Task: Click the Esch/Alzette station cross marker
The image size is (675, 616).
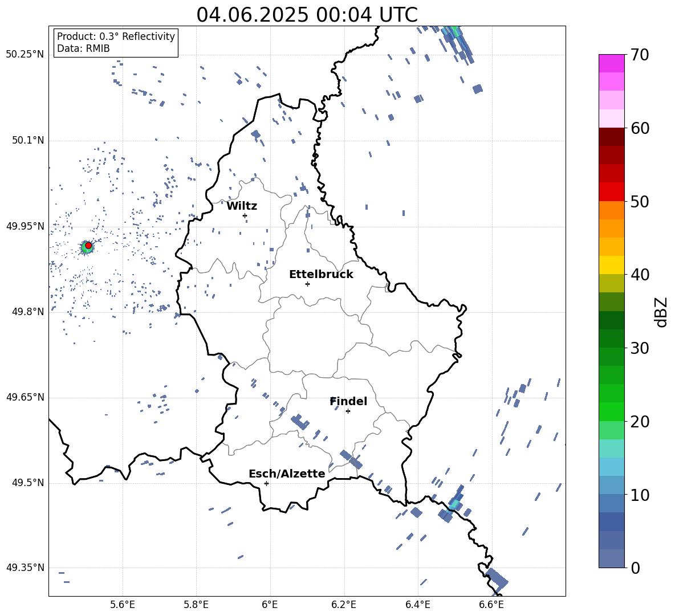Action: point(266,483)
